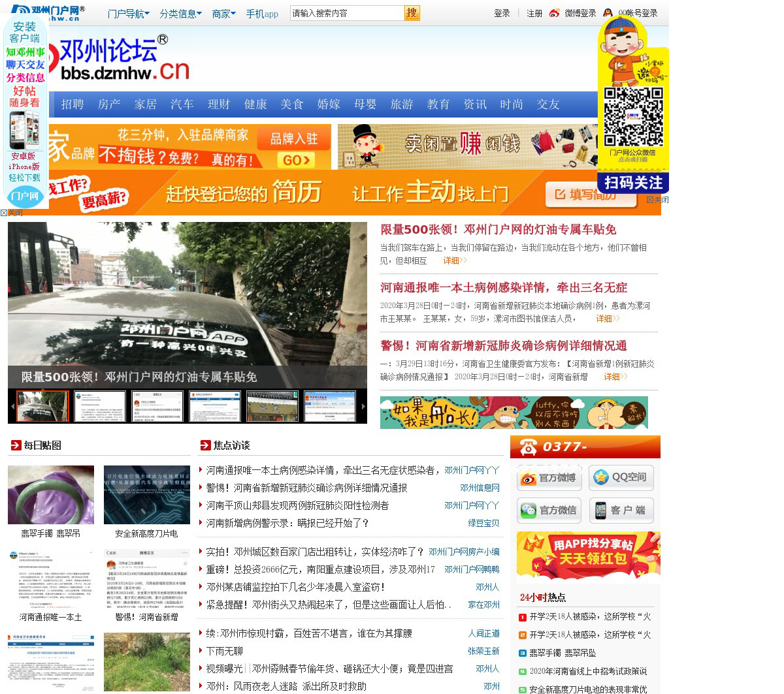784x694 pixels.
Task: Open the 房产 nav tab
Action: 109,104
